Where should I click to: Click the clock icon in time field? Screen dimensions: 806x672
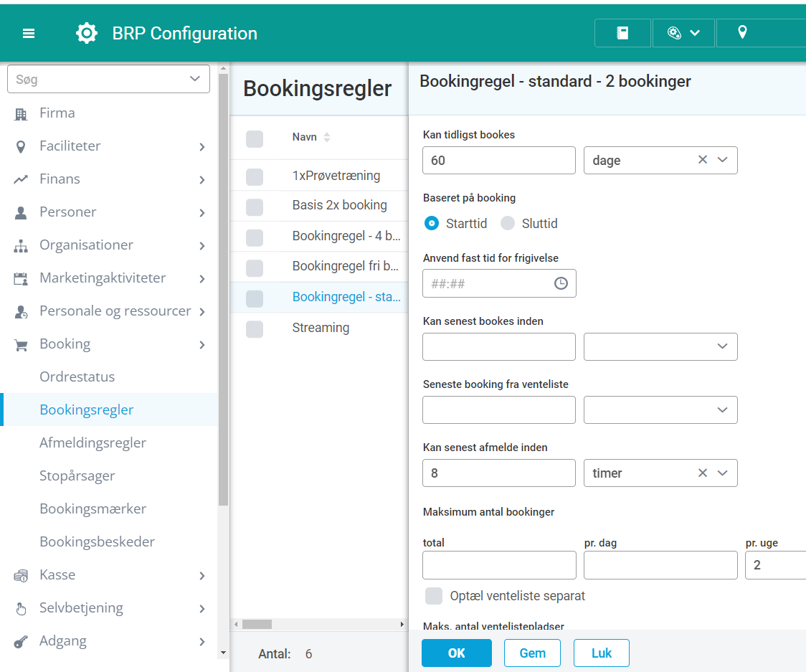[561, 284]
